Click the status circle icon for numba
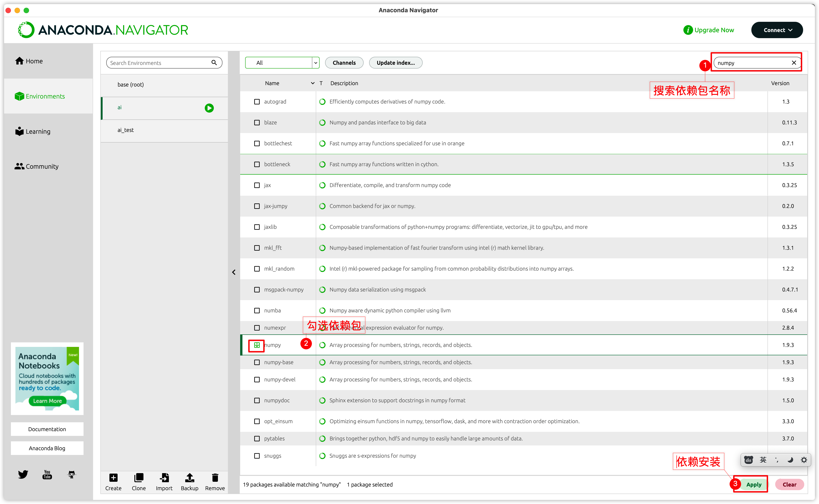The height and width of the screenshot is (504, 819). point(322,310)
